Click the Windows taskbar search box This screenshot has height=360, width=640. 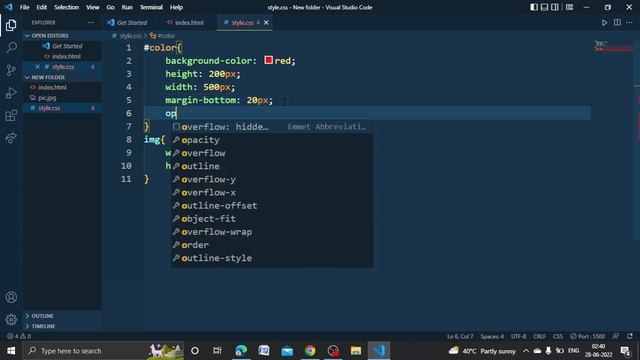[x=104, y=351]
